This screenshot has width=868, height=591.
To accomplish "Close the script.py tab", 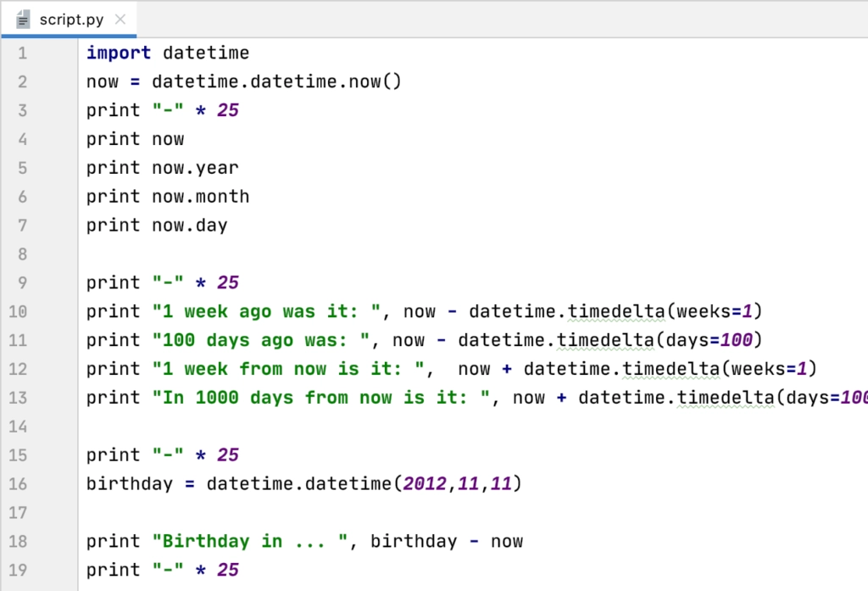I will pyautogui.click(x=120, y=20).
